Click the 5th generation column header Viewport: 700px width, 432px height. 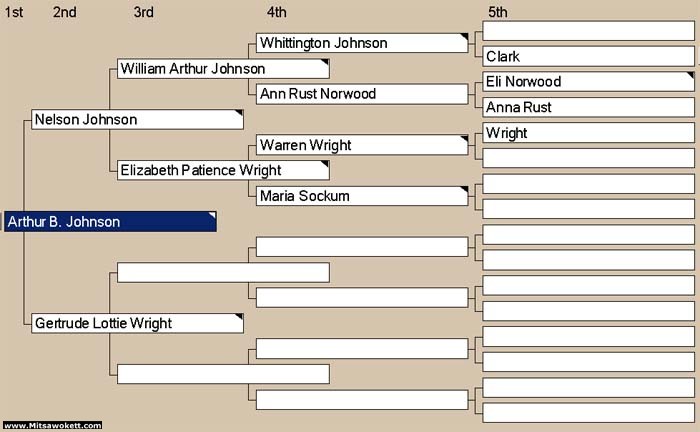497,12
